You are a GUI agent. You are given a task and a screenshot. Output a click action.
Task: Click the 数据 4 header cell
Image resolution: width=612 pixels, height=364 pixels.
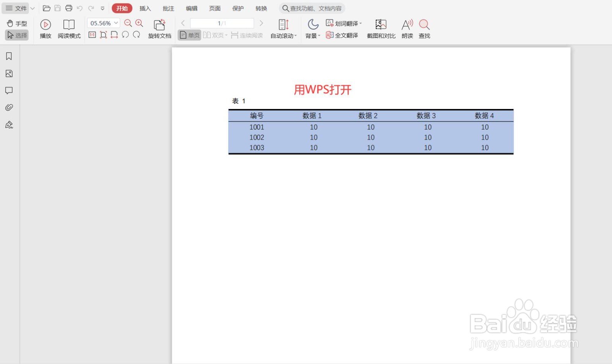coord(484,115)
